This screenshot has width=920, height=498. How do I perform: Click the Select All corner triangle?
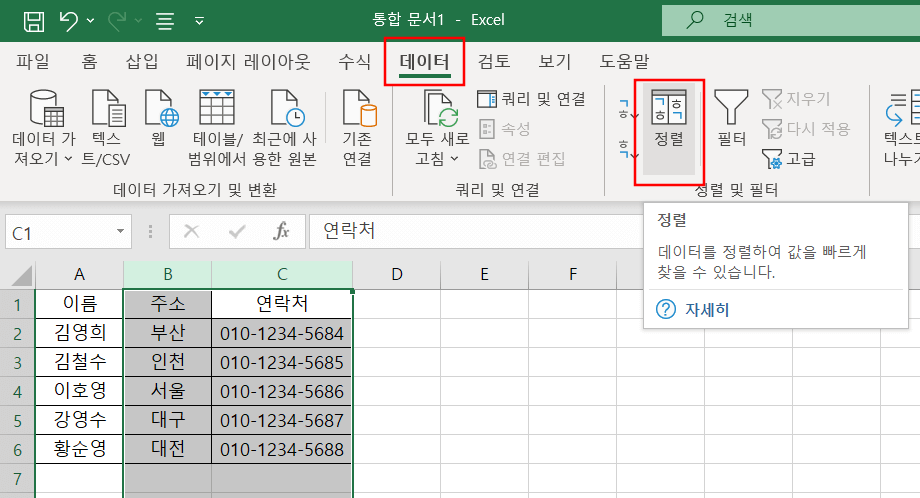pos(21,276)
